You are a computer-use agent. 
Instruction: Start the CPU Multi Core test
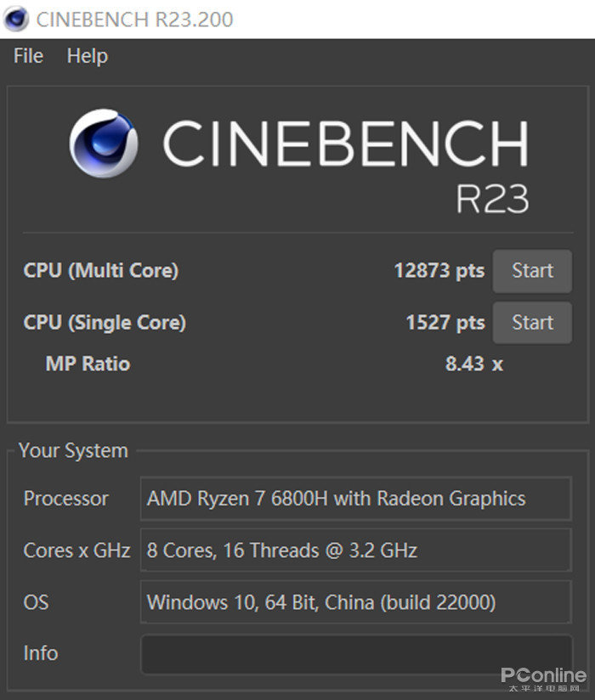pyautogui.click(x=532, y=271)
